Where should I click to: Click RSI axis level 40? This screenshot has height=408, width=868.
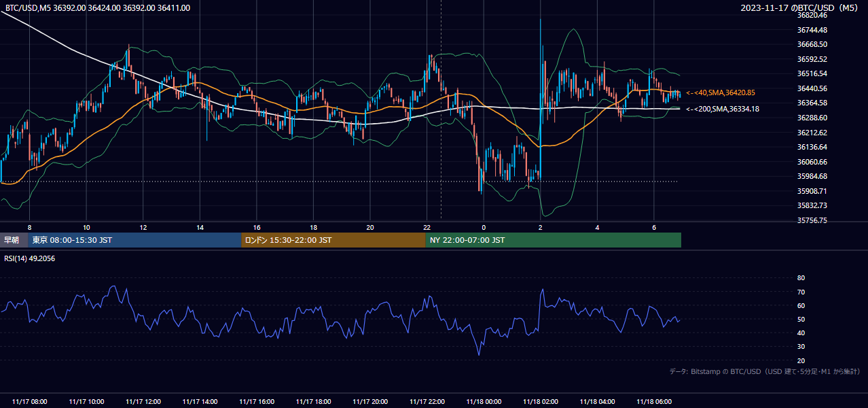(x=801, y=333)
